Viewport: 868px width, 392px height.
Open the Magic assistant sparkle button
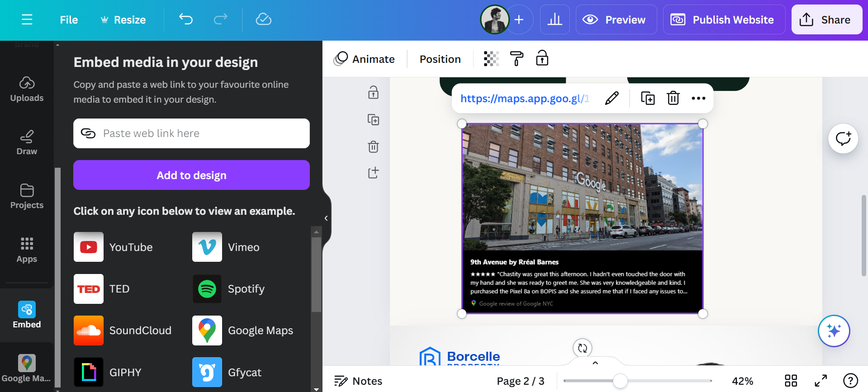(x=834, y=331)
